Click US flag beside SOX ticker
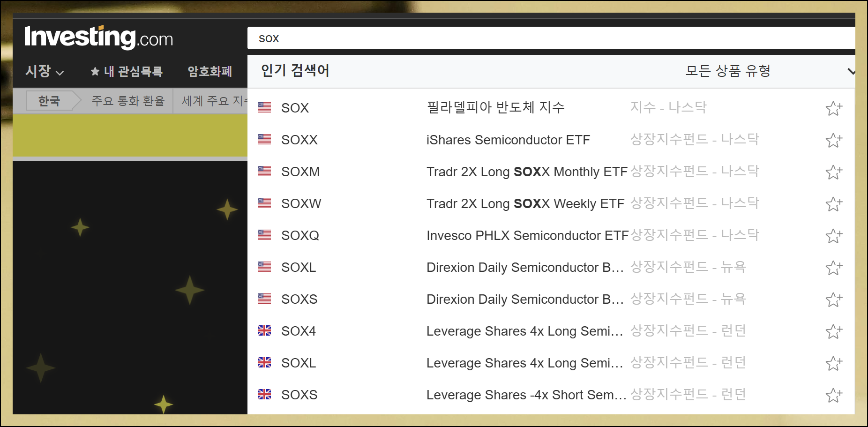The image size is (868, 427). (x=264, y=107)
